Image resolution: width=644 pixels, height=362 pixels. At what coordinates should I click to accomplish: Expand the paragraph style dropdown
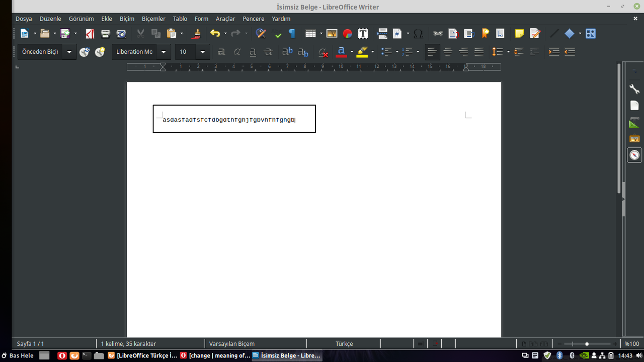coord(69,52)
